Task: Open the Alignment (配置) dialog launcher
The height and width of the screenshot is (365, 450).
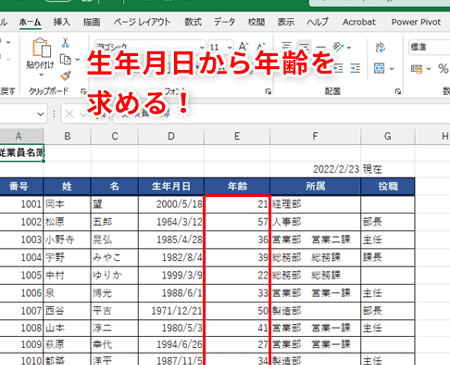Action: point(398,91)
